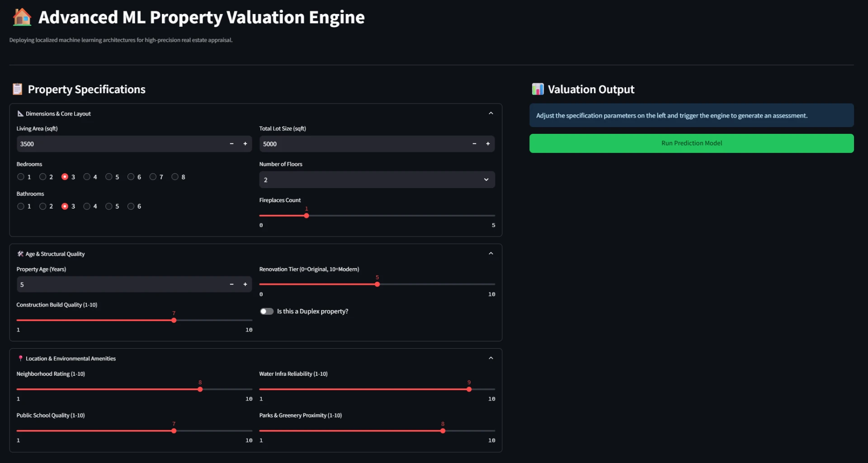The height and width of the screenshot is (463, 868).
Task: Increment Property Age using plus button
Action: point(245,284)
